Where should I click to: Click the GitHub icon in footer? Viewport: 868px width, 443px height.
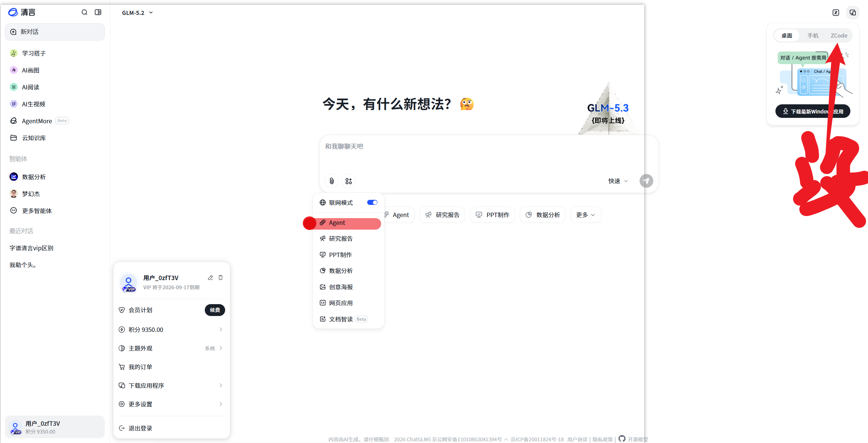(x=622, y=439)
